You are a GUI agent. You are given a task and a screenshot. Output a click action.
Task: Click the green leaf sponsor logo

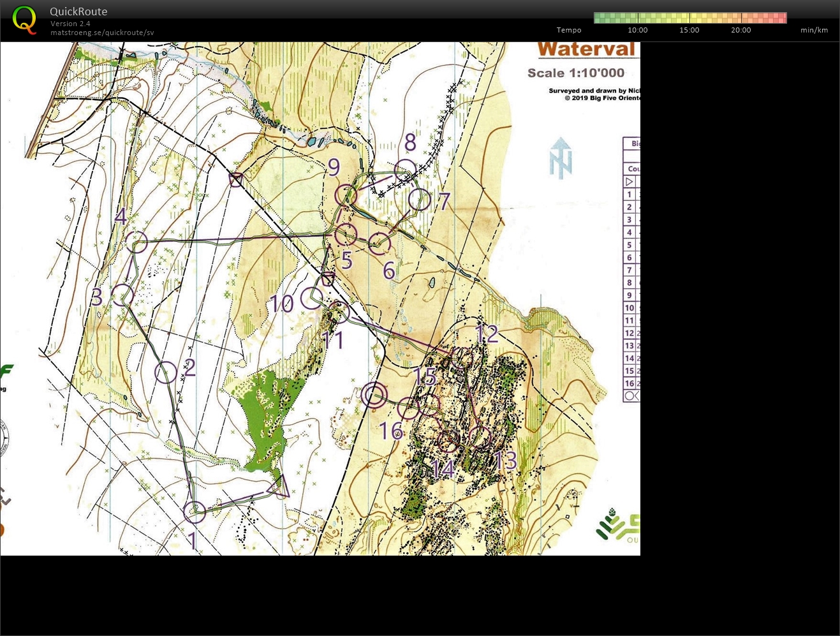click(x=617, y=526)
